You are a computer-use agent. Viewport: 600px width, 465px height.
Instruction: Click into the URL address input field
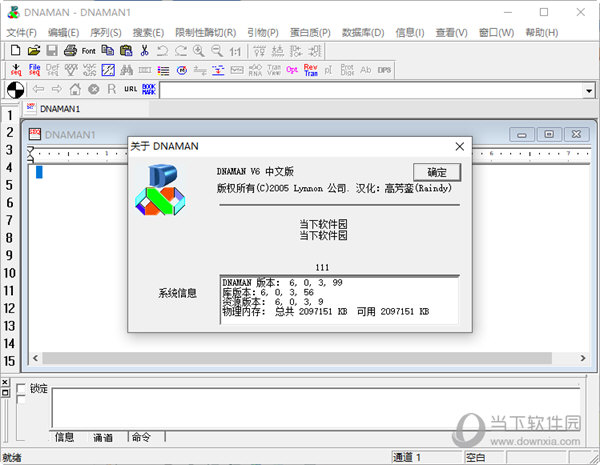(x=372, y=91)
